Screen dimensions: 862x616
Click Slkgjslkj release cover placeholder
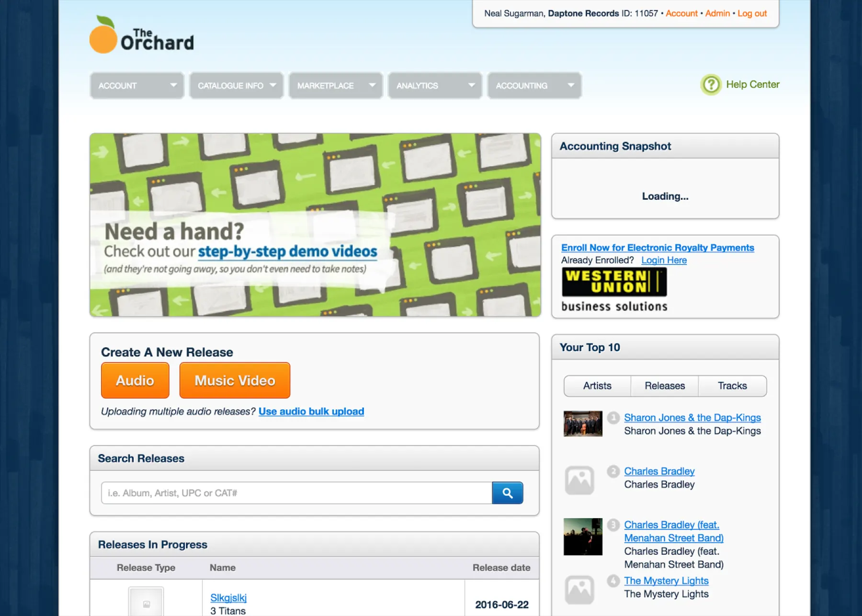[x=146, y=602]
